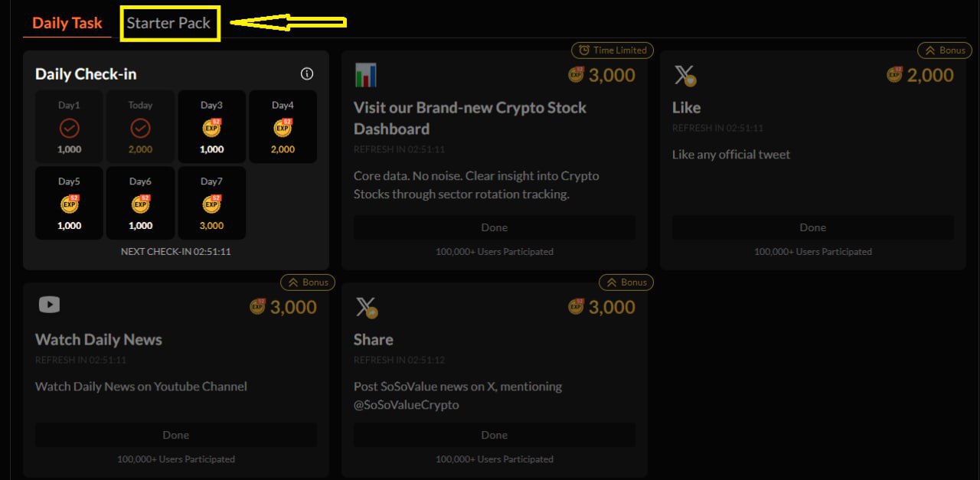Click the Bonus badge on the Like task
This screenshot has width=980, height=480.
tap(946, 51)
